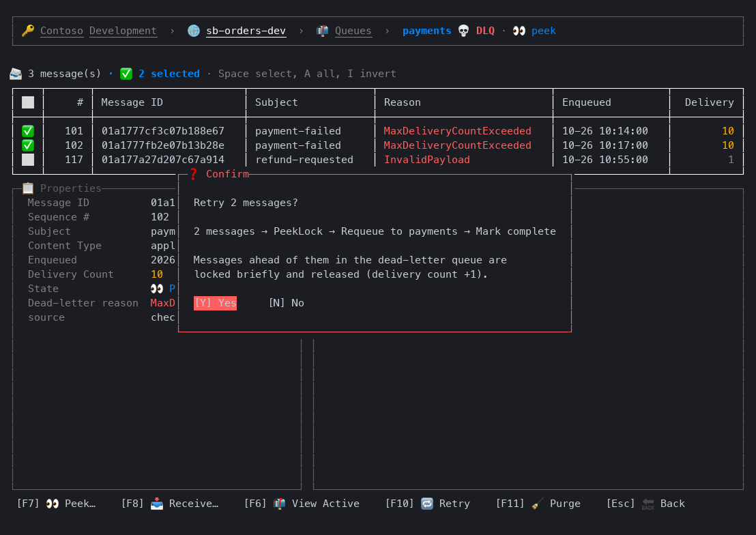Click refund-requested subject cell
Image resolution: width=756 pixels, height=535 pixels.
[304, 160]
